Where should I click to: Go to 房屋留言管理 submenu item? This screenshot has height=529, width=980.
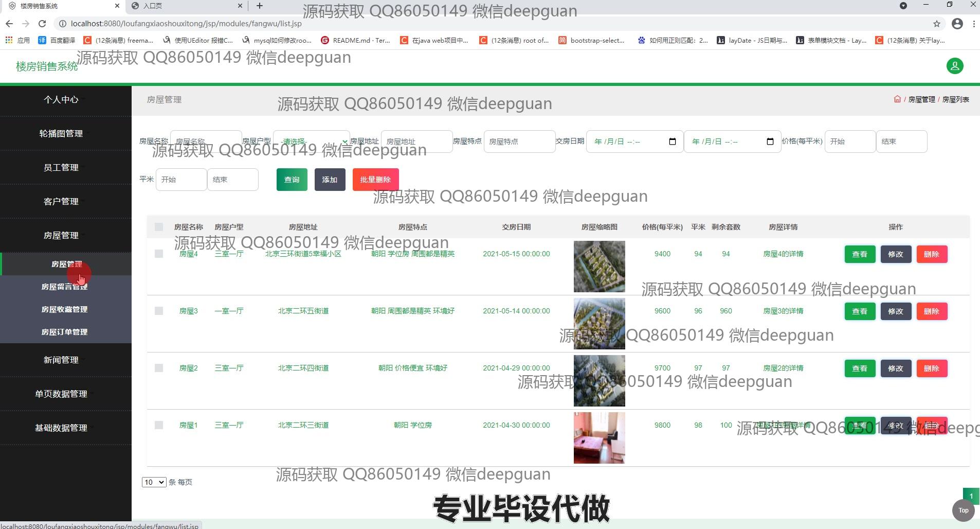coord(65,287)
